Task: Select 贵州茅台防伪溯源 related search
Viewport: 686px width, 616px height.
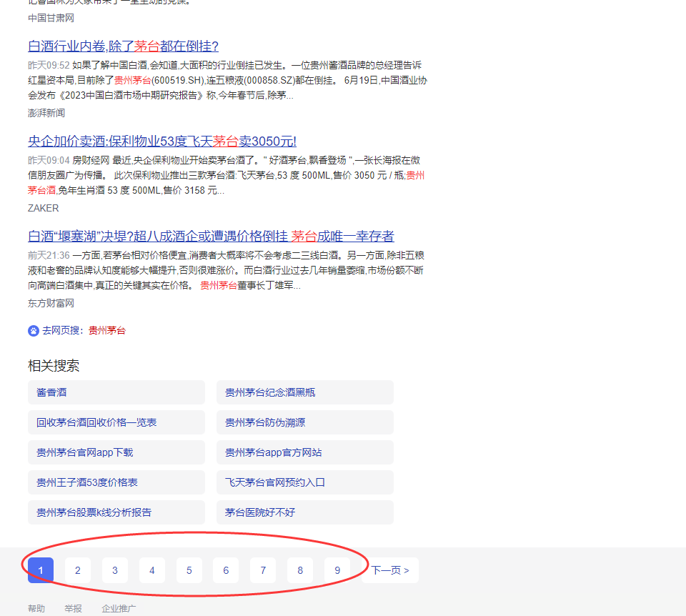Action: pyautogui.click(x=264, y=422)
